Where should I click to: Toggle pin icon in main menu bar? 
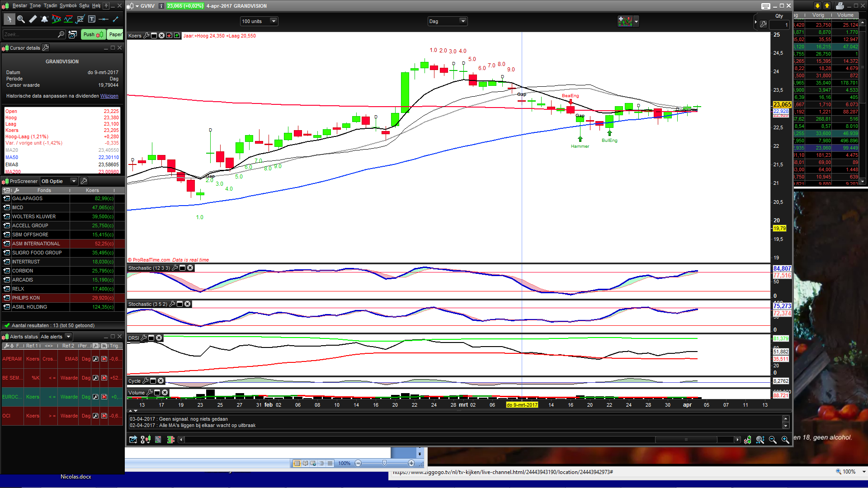(x=106, y=6)
